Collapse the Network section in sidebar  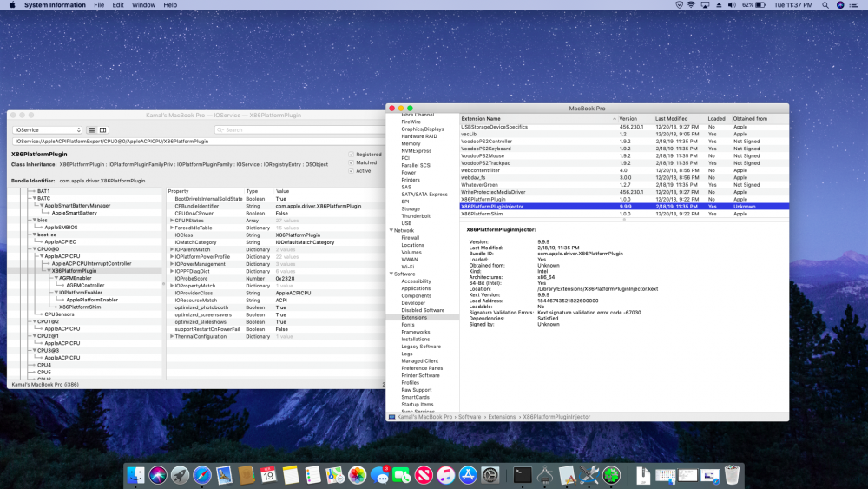[x=391, y=230]
